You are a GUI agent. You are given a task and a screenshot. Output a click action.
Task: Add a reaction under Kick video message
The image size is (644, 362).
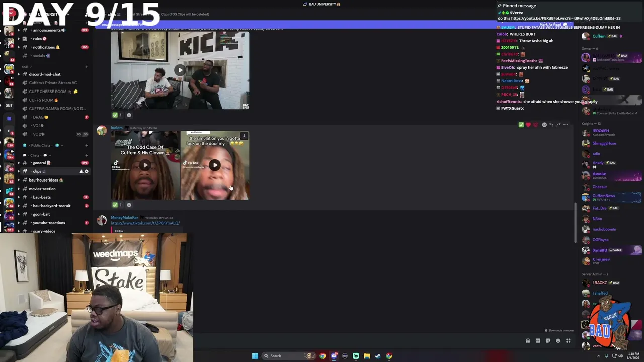point(129,115)
